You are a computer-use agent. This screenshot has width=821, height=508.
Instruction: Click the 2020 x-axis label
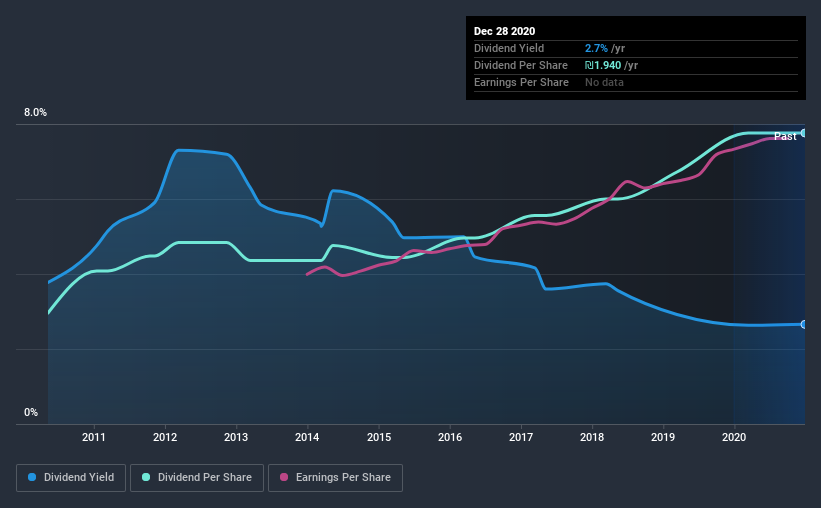click(734, 437)
